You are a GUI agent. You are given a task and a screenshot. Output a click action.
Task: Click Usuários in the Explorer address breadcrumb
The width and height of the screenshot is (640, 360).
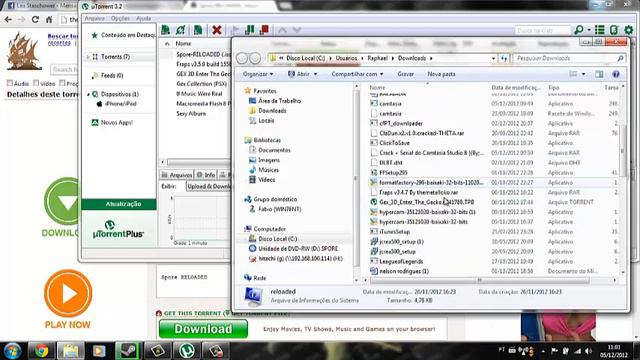point(346,58)
